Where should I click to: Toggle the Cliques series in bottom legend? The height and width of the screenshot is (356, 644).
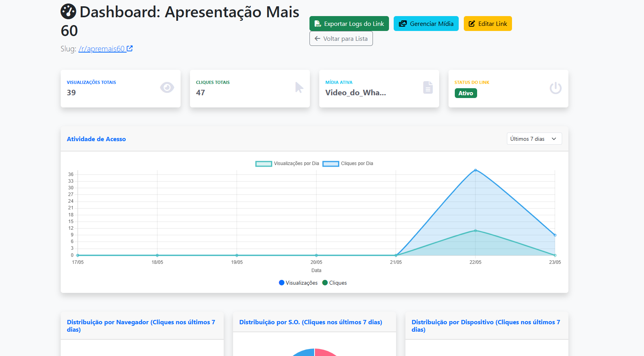point(335,283)
